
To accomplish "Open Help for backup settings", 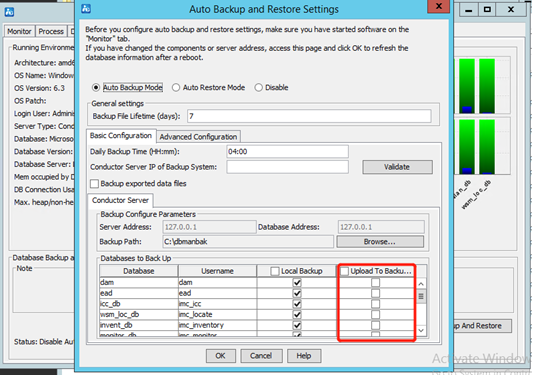I will pyautogui.click(x=304, y=356).
